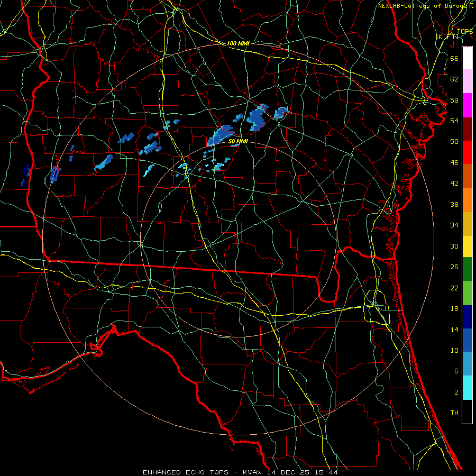The height and width of the screenshot is (476, 476).
Task: Click the legend value 58
Action: pyautogui.click(x=454, y=100)
